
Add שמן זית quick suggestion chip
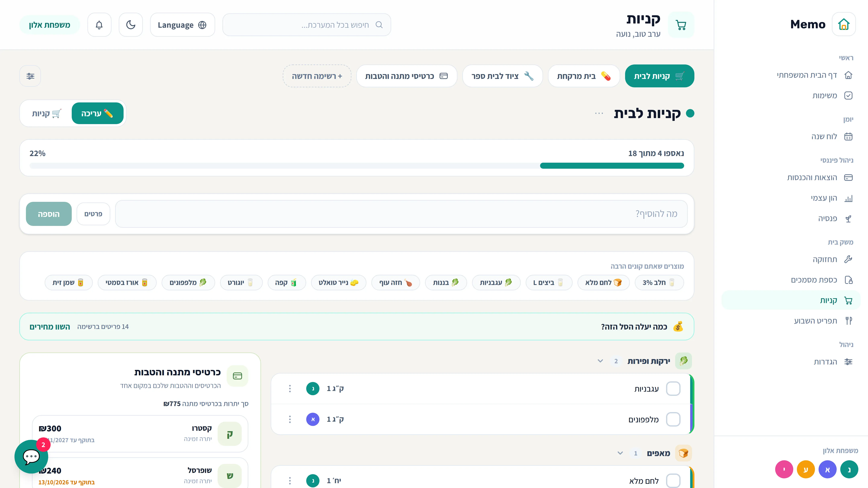68,283
